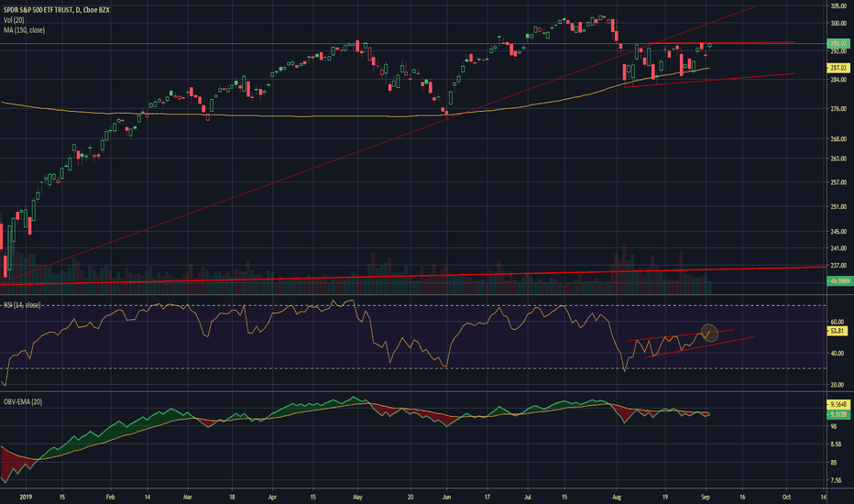Screen dimensions: 854x504
Task: Click the Apr label on the time axis
Action: 272,497
